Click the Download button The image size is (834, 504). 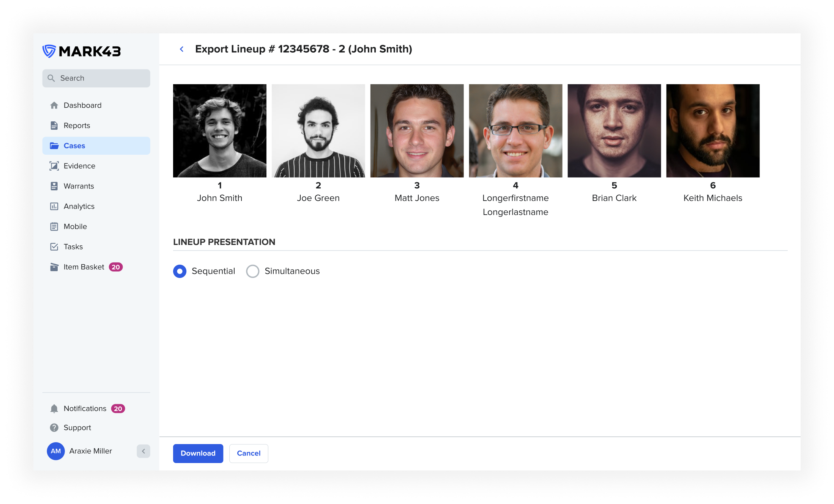pos(198,454)
